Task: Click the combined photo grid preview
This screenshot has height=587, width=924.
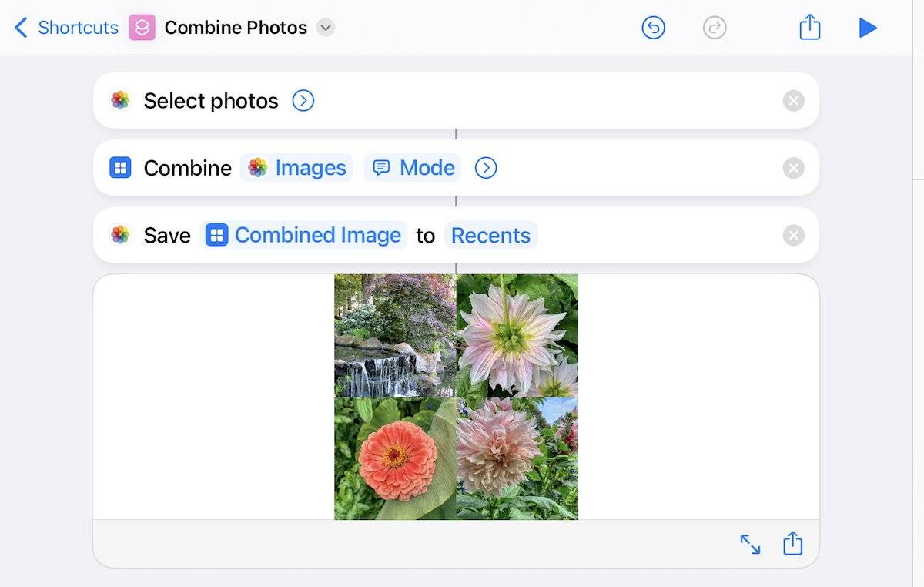Action: (x=456, y=397)
